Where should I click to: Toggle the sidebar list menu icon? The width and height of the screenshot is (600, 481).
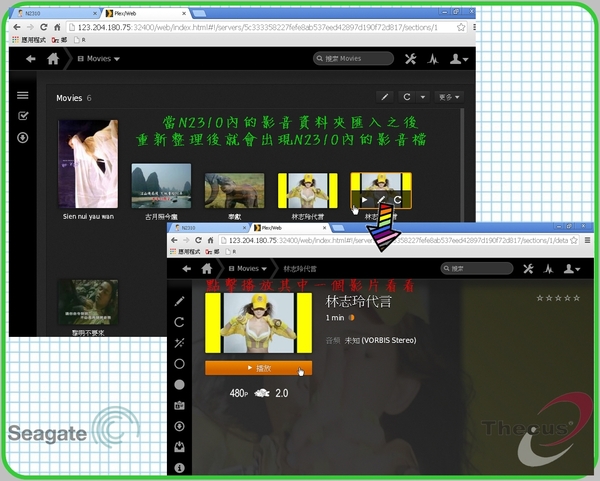23,95
